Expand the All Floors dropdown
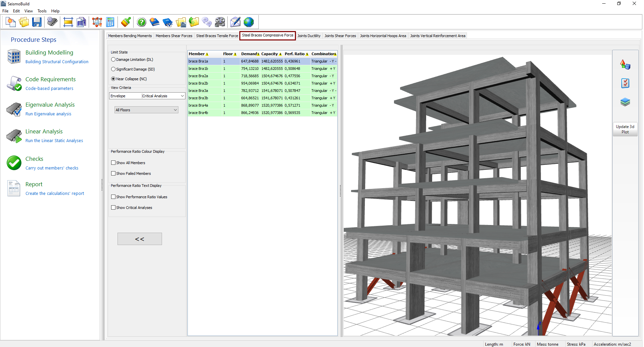This screenshot has height=347, width=644. (146, 110)
